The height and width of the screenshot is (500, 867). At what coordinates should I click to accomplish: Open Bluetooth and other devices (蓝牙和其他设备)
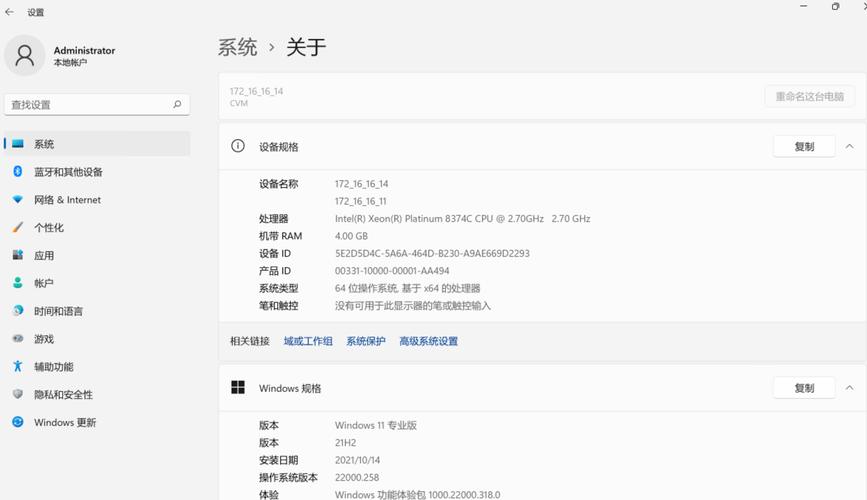97,172
